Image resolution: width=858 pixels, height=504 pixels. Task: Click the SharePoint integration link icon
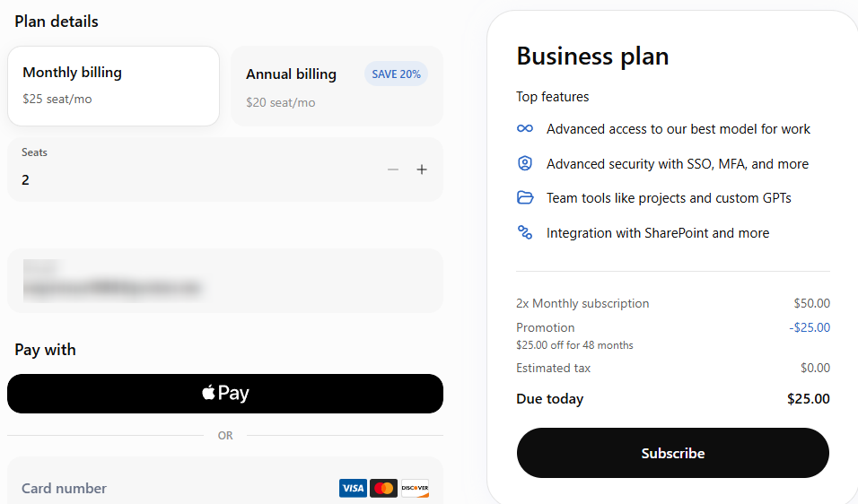(x=525, y=232)
